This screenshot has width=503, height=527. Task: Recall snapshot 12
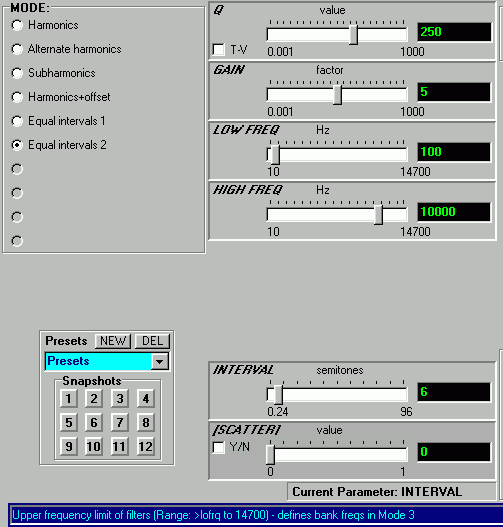pyautogui.click(x=145, y=447)
